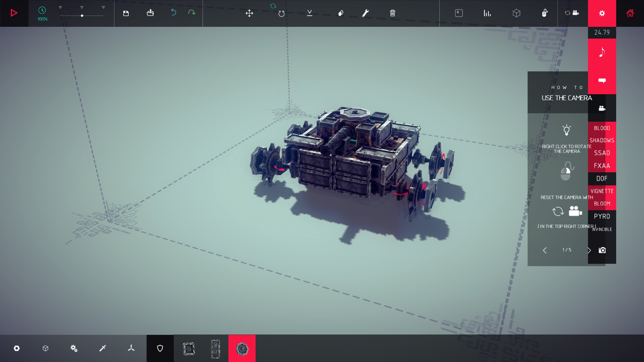Adjust the time scale slider handle
Screen dimensions: 644x362
[82, 16]
